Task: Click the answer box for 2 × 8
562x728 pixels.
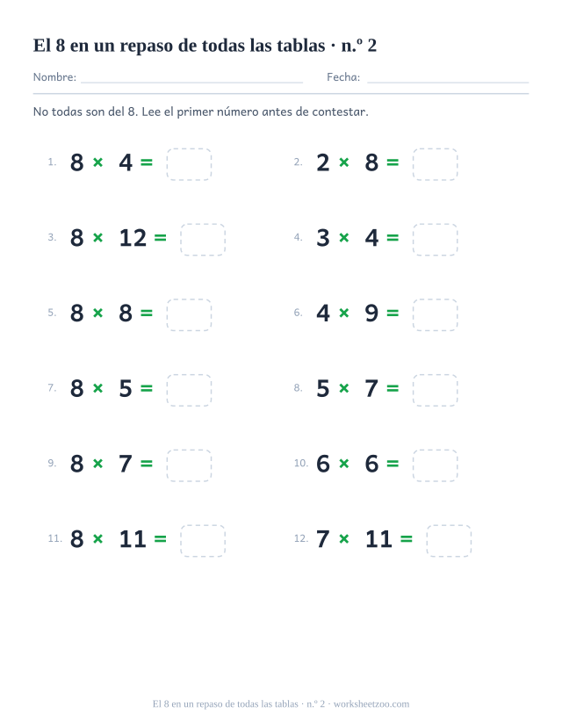Action: tap(435, 164)
